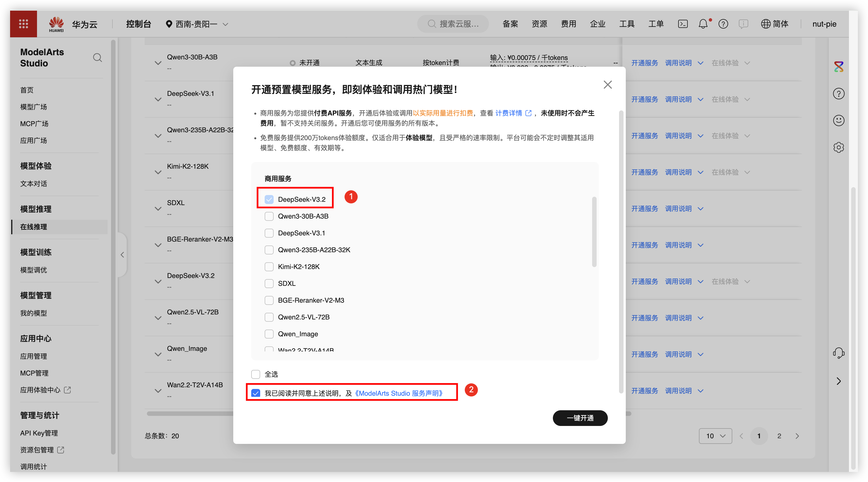Go to API Key管理 in sidebar

pos(39,433)
